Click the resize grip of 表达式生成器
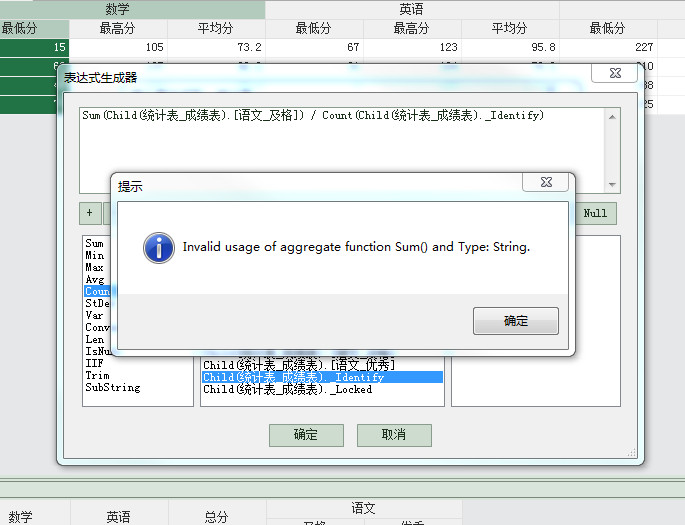Screen dimensions: 685x525 (x=631, y=453)
